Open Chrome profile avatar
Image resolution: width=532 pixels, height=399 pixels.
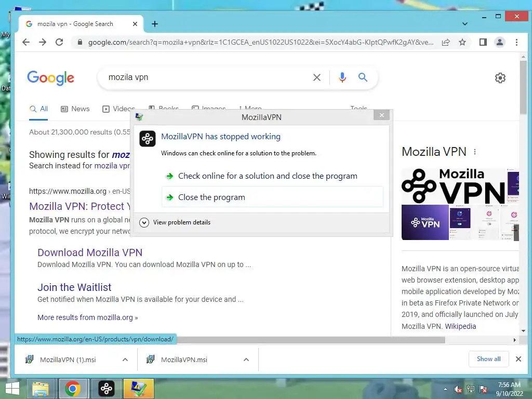pos(499,42)
